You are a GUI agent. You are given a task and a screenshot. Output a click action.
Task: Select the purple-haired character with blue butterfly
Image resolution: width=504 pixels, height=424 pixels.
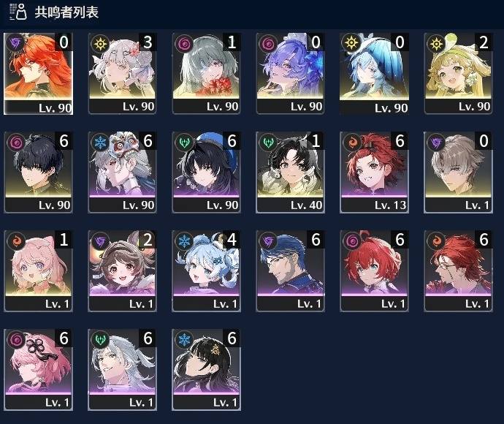[x=290, y=73]
